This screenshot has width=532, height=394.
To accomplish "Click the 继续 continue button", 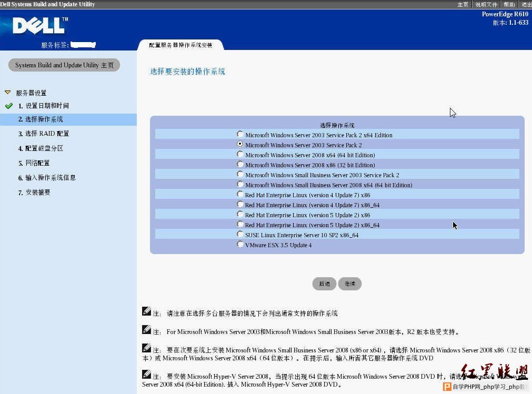I will 350,284.
